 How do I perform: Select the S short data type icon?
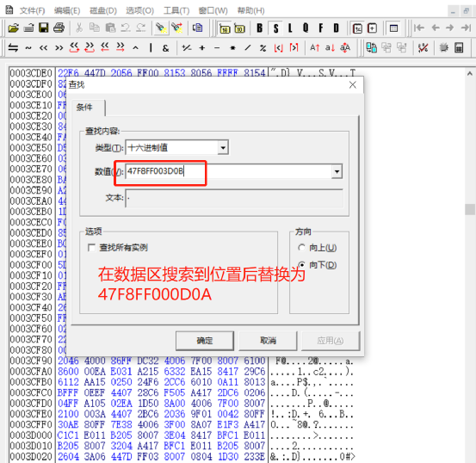pos(275,28)
